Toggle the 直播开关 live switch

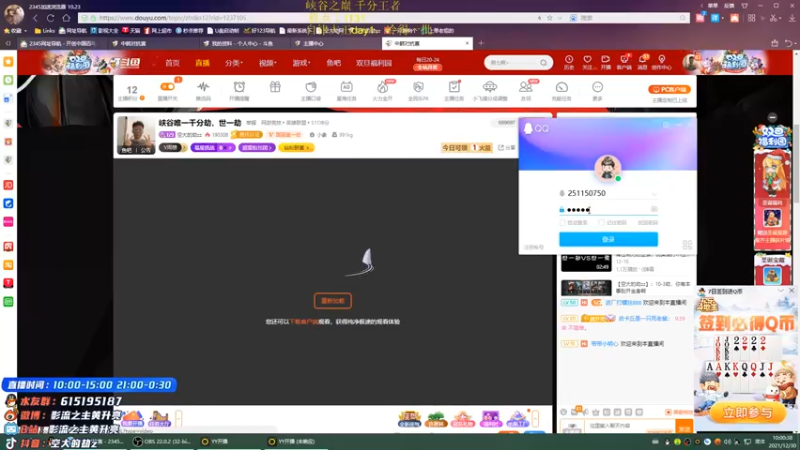click(167, 87)
